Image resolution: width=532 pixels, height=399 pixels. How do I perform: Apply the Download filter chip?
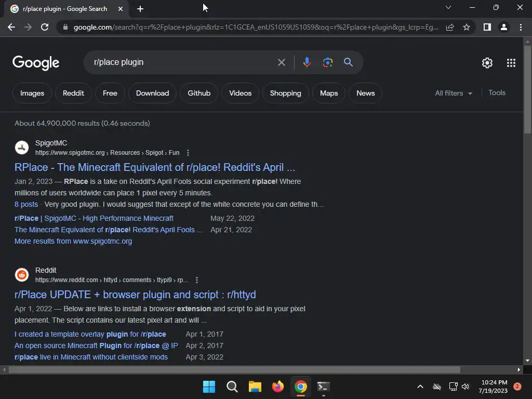click(x=152, y=93)
